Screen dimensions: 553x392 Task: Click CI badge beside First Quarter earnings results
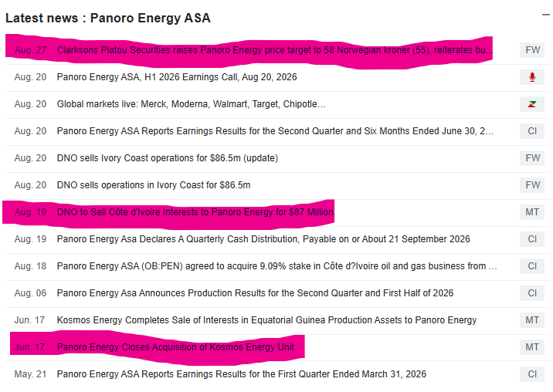(x=532, y=374)
